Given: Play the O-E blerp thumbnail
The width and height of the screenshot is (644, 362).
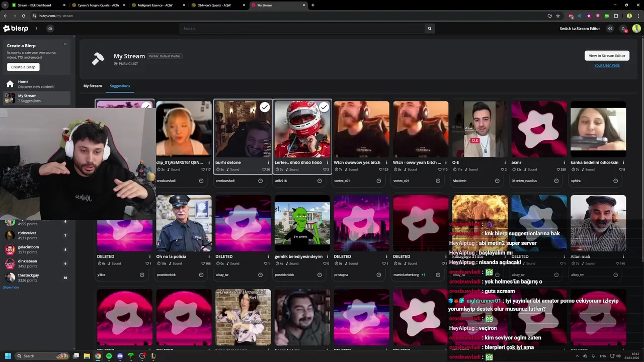Looking at the screenshot, I should click(x=480, y=129).
